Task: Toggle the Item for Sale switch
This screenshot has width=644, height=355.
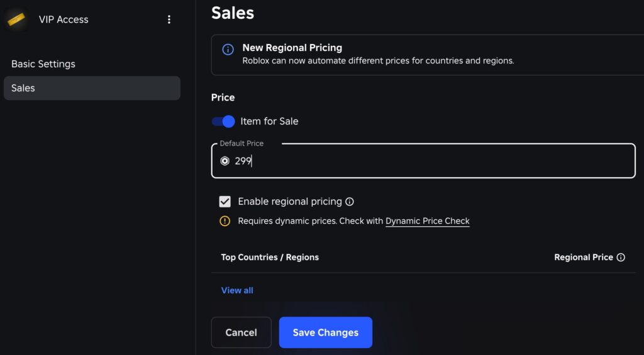Action: point(223,121)
